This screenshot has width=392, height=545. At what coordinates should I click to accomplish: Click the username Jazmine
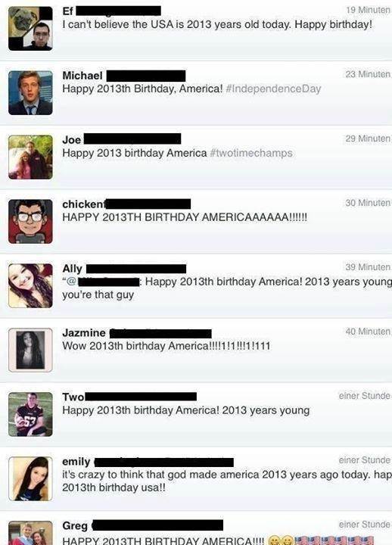coord(84,332)
